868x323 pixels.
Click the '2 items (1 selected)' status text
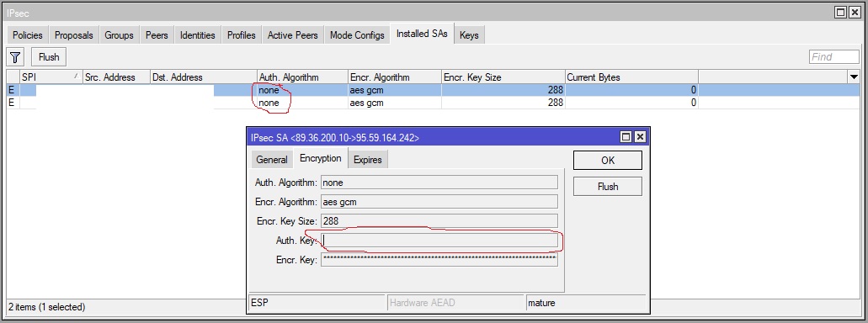[46, 306]
